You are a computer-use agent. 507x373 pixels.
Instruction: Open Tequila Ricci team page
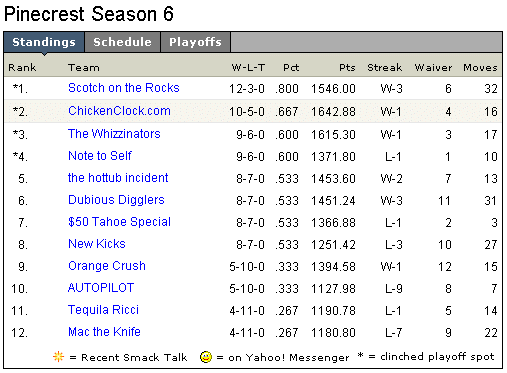tap(103, 310)
